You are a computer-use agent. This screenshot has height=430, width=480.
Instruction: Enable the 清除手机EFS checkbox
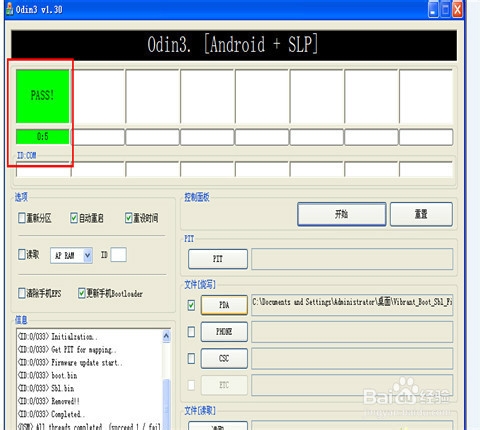tap(22, 293)
